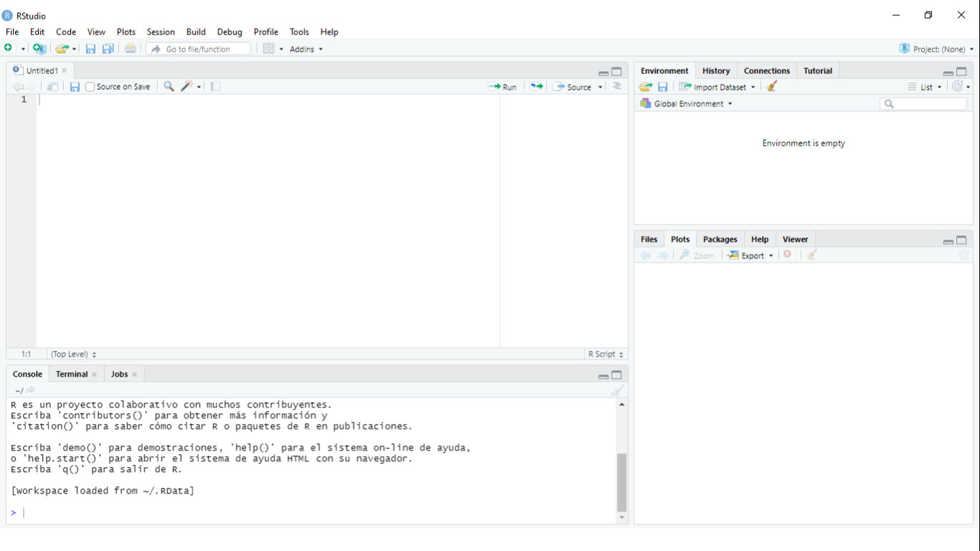Open the Addins dropdown
Viewport: 980px width, 551px height.
[x=306, y=49]
